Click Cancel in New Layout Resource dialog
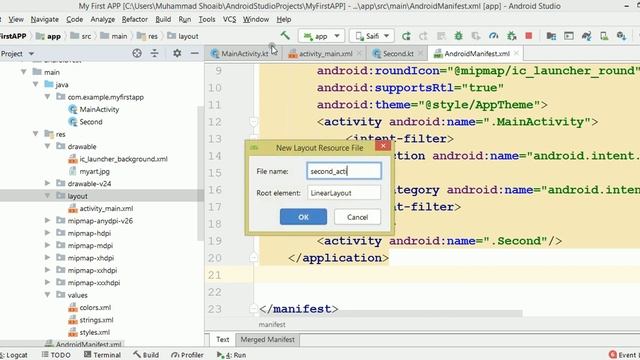Viewport: 640px width, 360px height. pyautogui.click(x=358, y=217)
